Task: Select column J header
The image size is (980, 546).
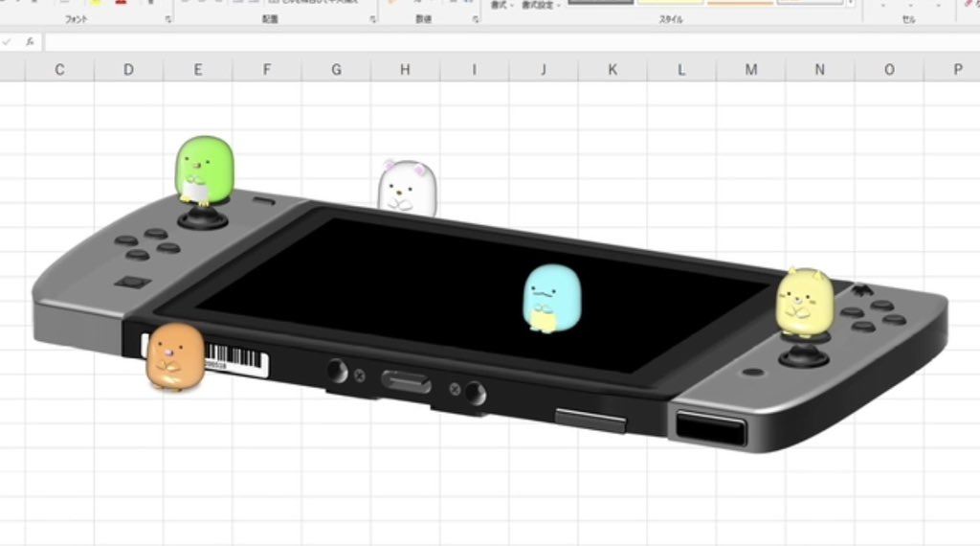Action: [x=544, y=69]
